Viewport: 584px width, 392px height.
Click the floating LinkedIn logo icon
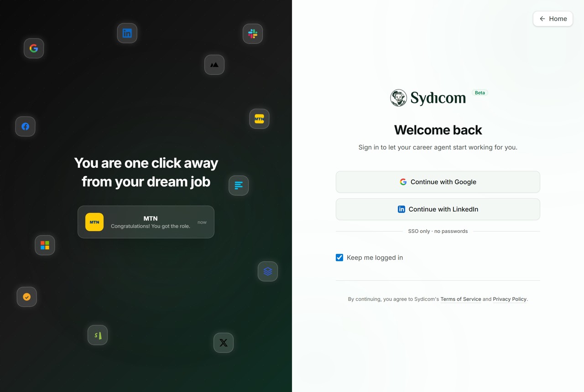click(127, 33)
